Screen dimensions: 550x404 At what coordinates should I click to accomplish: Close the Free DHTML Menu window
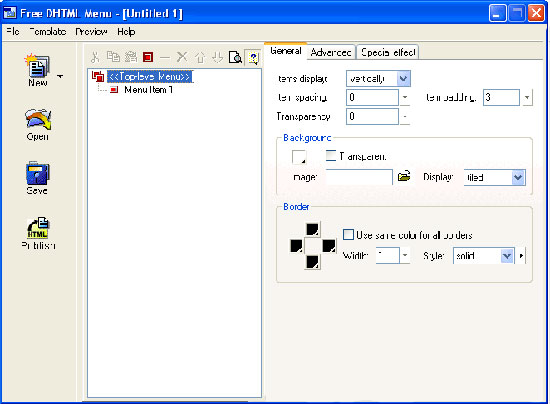(x=536, y=13)
